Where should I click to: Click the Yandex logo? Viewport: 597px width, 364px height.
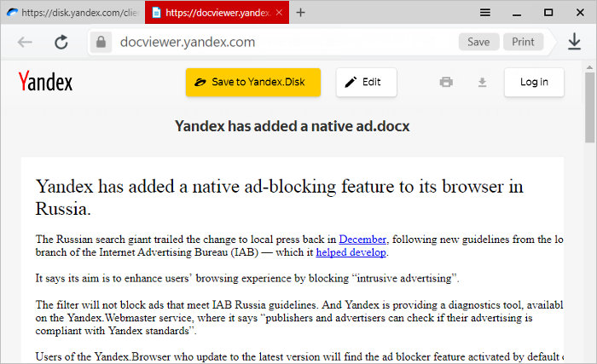(x=45, y=81)
